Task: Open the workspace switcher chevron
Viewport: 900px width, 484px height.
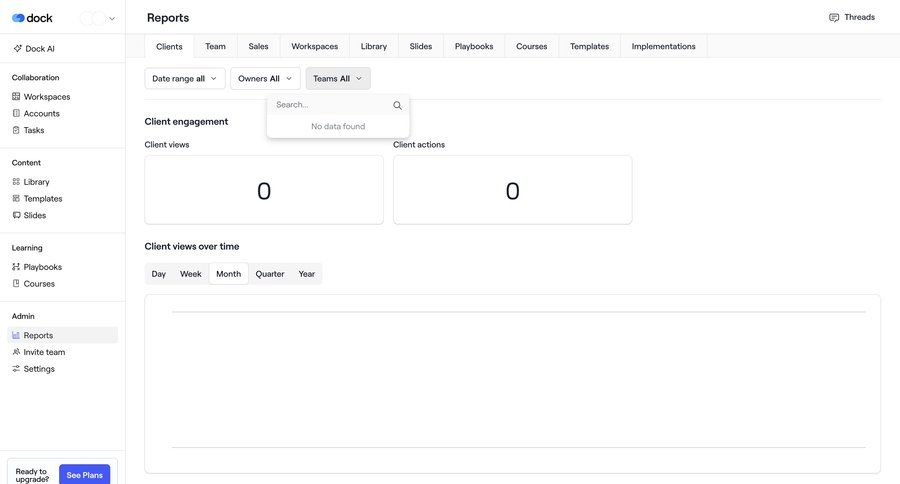Action: point(112,18)
